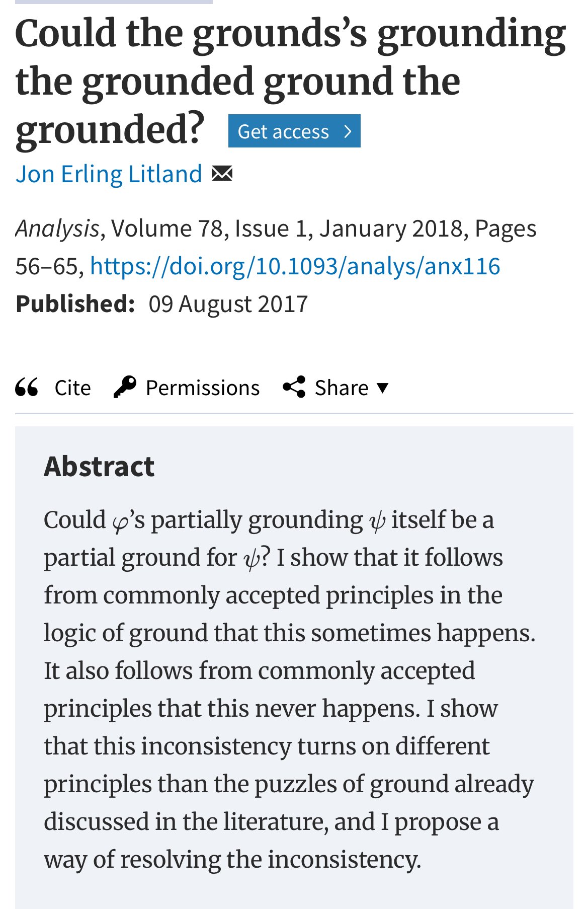Screen dimensions: 588x909
Task: Click the bold 'Published:' label
Action: click(75, 304)
